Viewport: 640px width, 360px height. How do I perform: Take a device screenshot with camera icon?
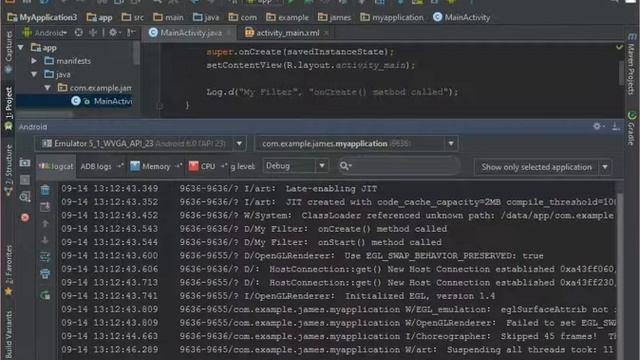[x=25, y=163]
